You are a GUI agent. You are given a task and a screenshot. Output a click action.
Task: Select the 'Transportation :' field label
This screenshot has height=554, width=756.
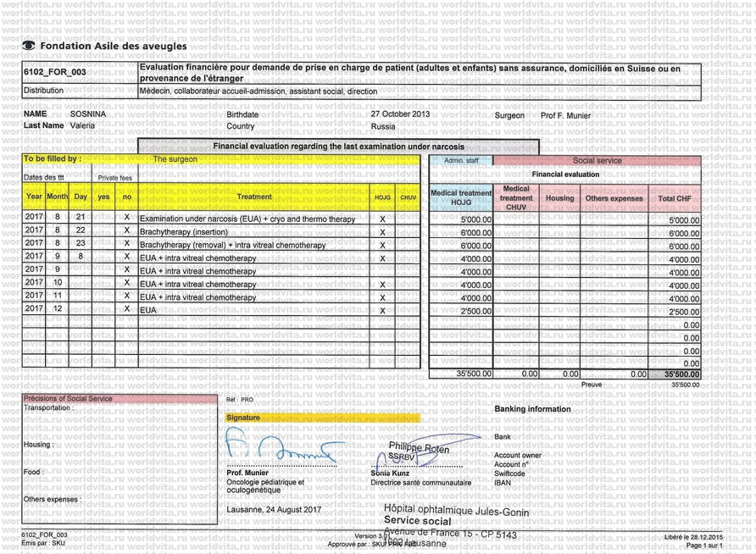48,408
